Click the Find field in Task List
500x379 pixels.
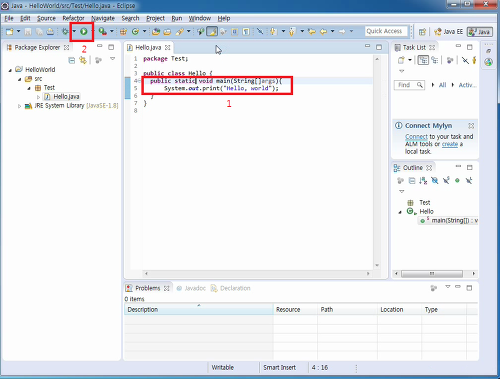pos(409,85)
